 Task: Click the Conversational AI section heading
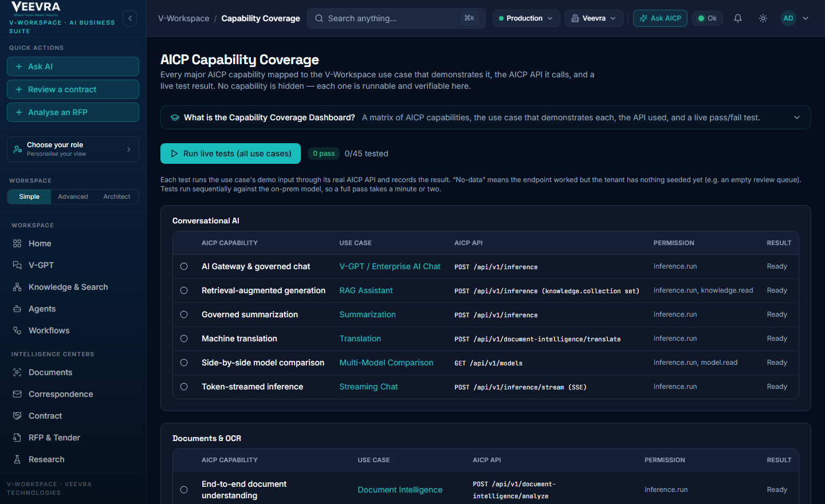tap(206, 220)
